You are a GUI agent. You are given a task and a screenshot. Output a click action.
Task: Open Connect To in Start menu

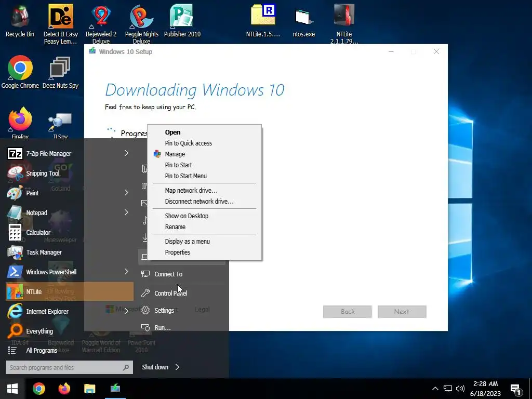[182, 274]
